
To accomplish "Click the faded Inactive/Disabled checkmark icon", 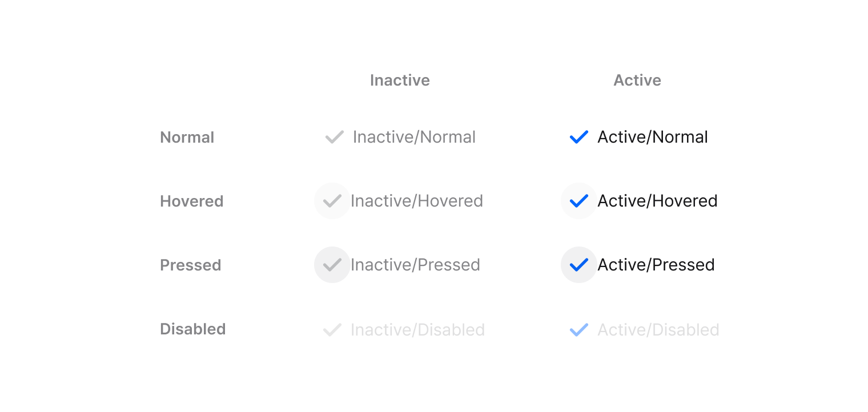I will coord(332,330).
